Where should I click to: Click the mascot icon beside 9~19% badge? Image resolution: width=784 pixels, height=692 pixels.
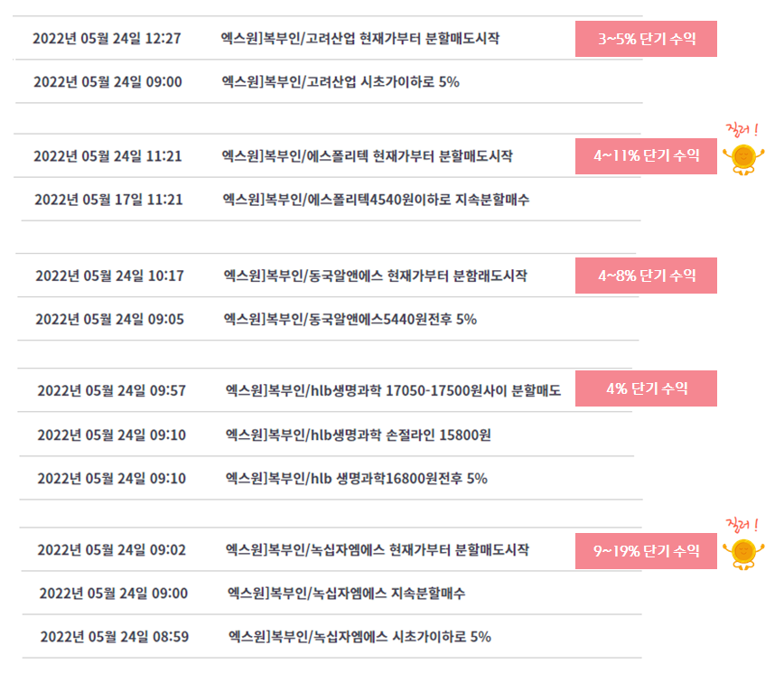coord(743,555)
